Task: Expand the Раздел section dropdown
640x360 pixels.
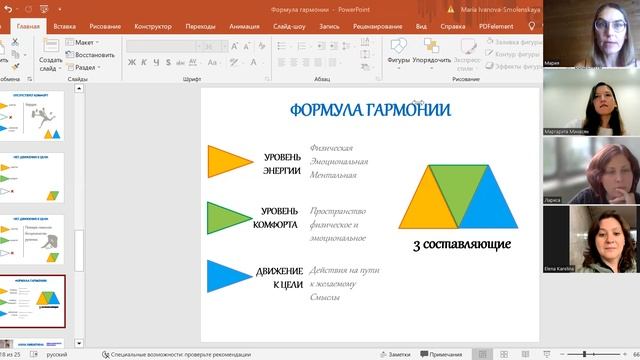Action: 83,67
